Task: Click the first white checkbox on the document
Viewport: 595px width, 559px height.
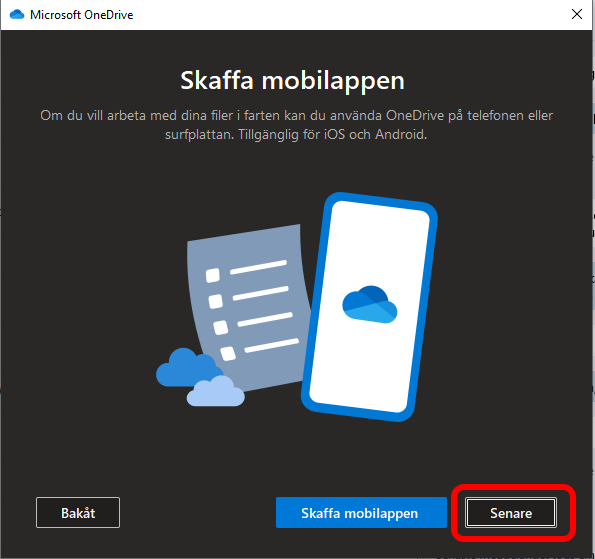Action: click(x=212, y=275)
